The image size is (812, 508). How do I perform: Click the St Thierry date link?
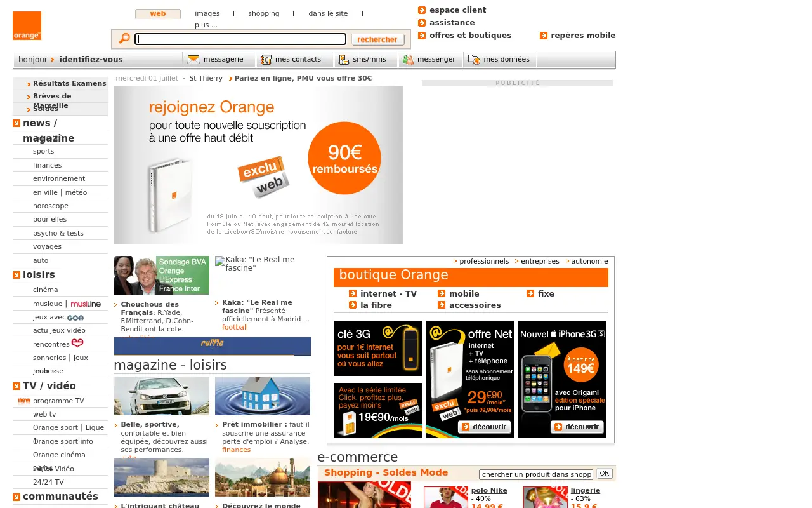tap(206, 79)
